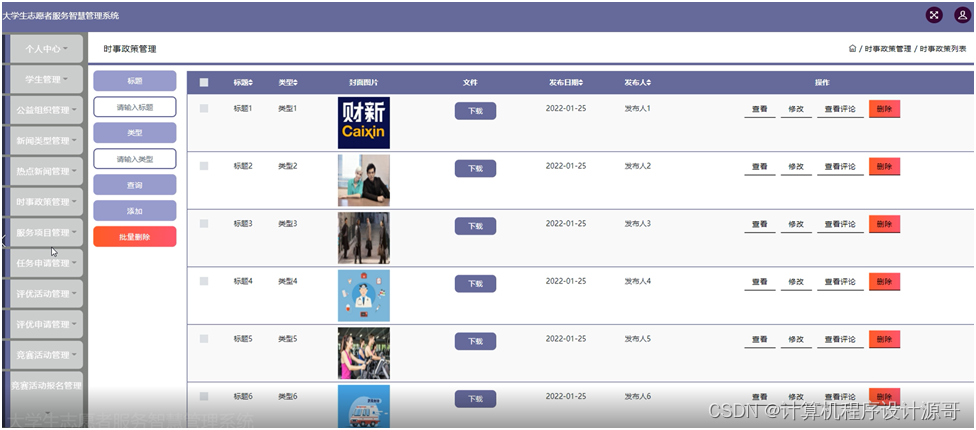Expand the 评优活动管理 sidebar menu
Screen dimensions: 976x430
(46, 294)
